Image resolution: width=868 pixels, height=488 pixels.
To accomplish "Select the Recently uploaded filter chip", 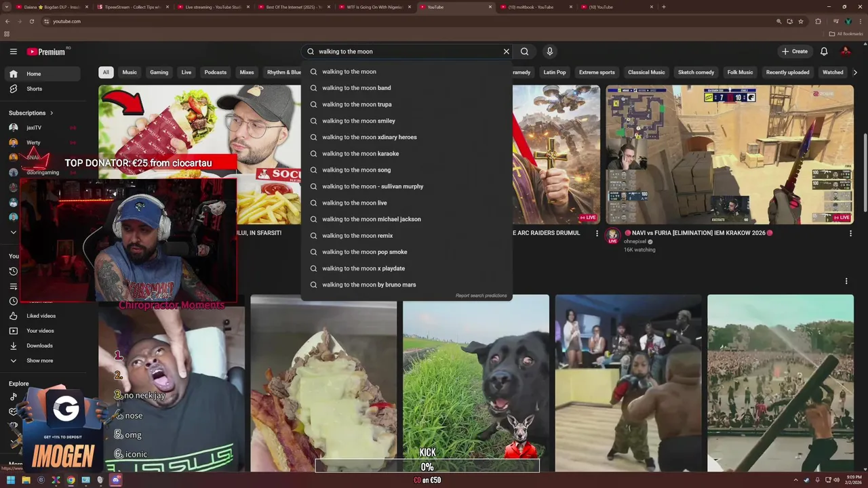I will [x=787, y=73].
